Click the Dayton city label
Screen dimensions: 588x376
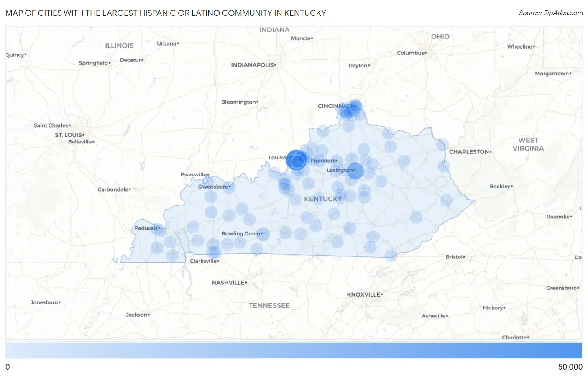coord(358,66)
